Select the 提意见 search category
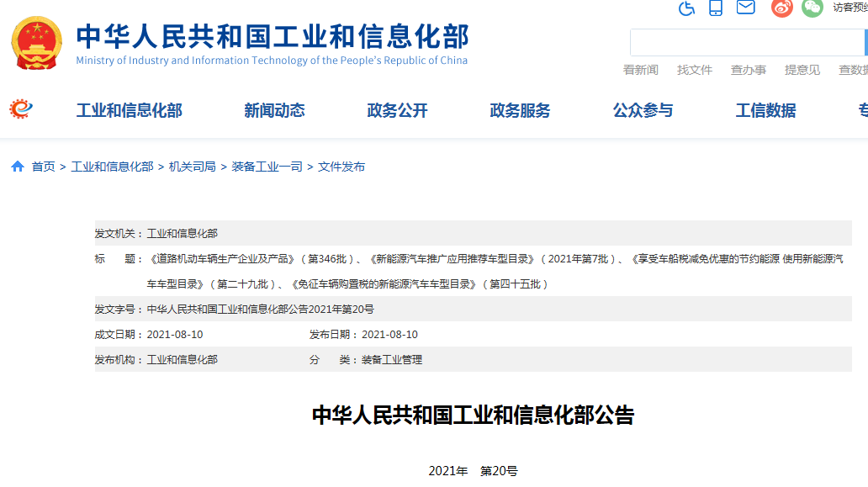This screenshot has width=868, height=487. point(802,70)
